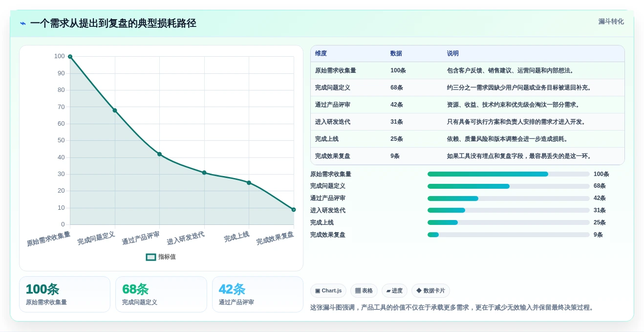Click the chart data point for 通过产品评审

(159, 154)
